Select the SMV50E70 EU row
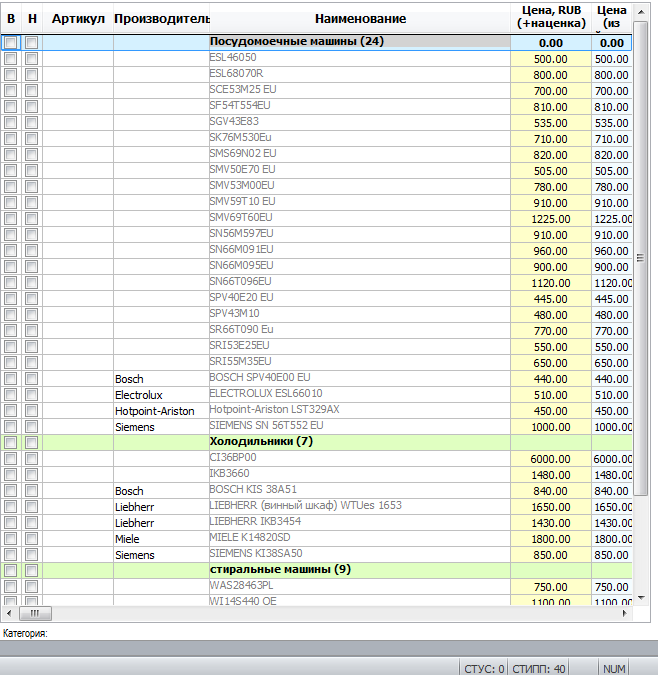 click(316, 170)
